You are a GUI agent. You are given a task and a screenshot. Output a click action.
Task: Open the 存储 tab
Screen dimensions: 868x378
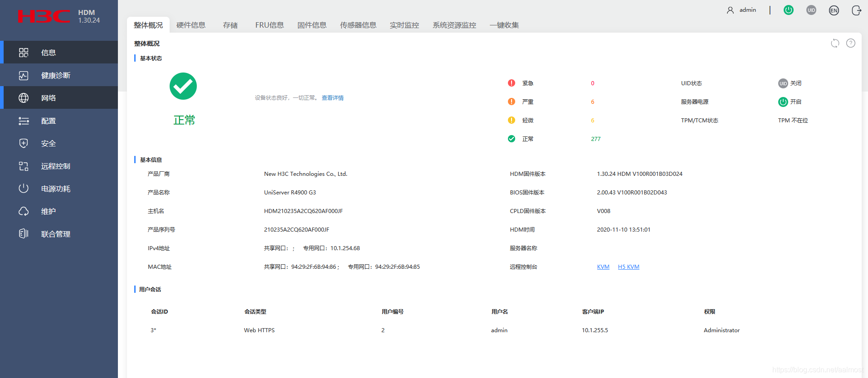[x=230, y=25]
